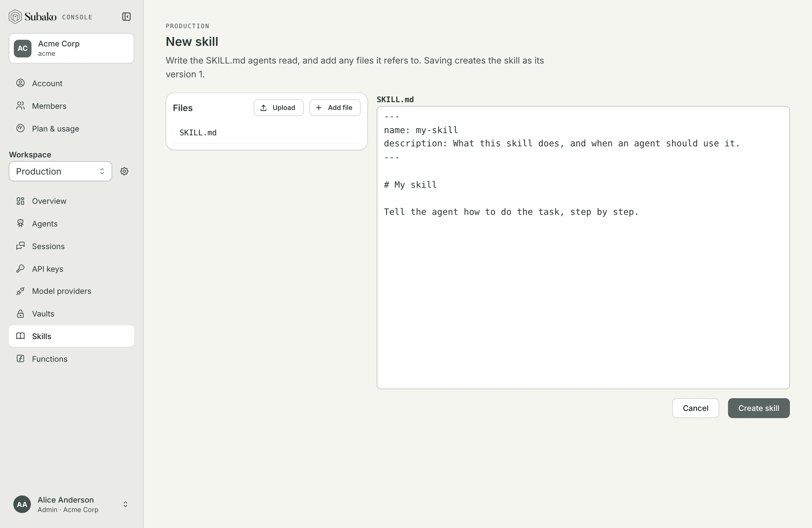The width and height of the screenshot is (812, 528).
Task: Click the Subako hexagon logo
Action: point(15,17)
